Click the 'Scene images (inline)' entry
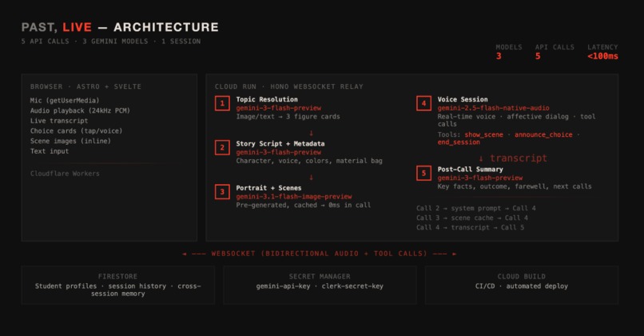The image size is (644, 336). (70, 141)
